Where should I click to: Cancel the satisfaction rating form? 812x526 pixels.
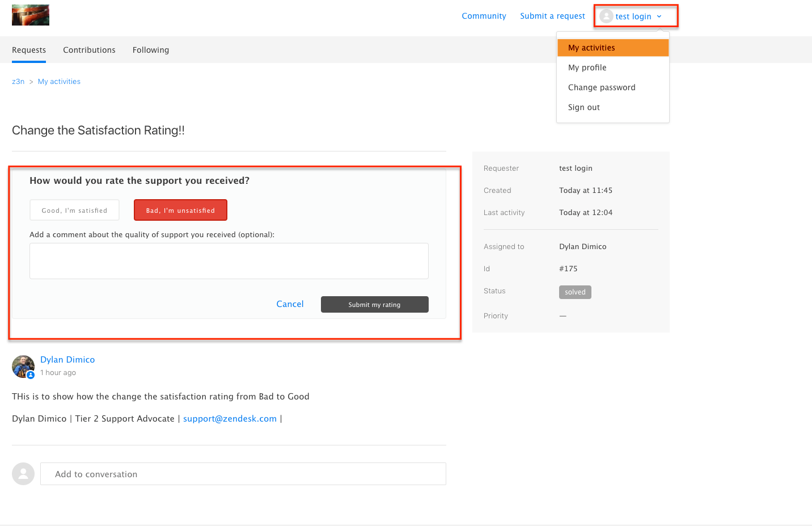pyautogui.click(x=290, y=304)
